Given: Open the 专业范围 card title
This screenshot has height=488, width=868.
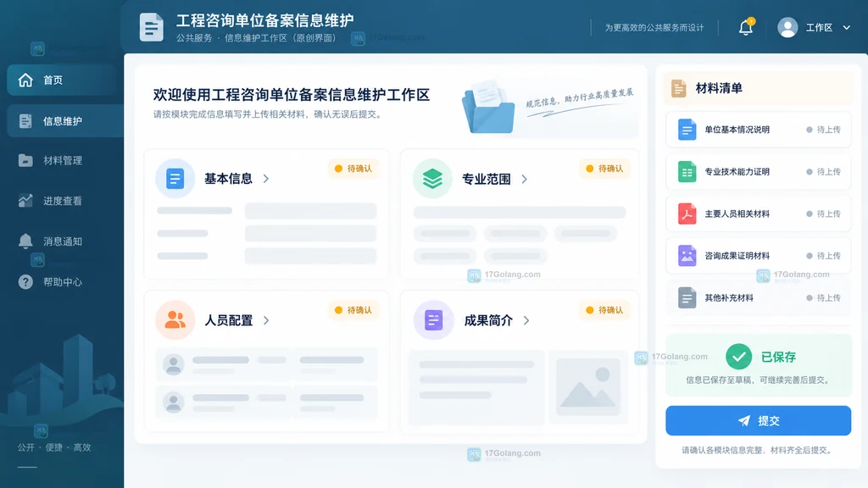Looking at the screenshot, I should 486,179.
